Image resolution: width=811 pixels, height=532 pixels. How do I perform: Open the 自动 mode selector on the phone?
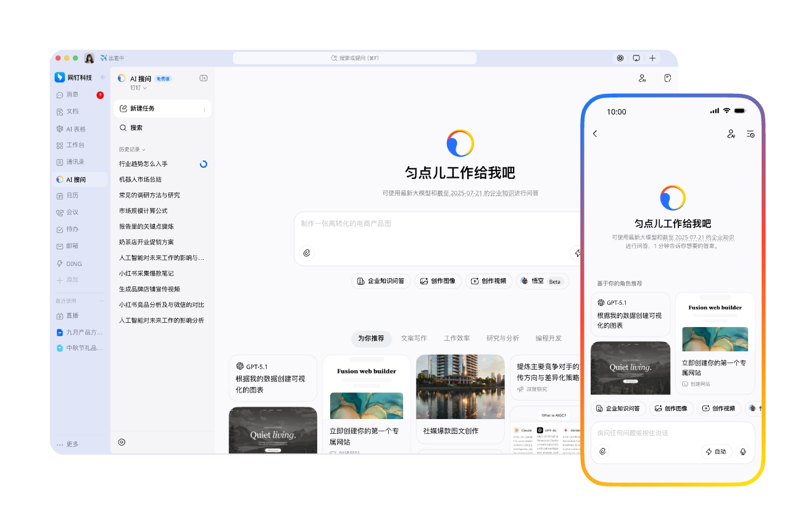pyautogui.click(x=717, y=452)
